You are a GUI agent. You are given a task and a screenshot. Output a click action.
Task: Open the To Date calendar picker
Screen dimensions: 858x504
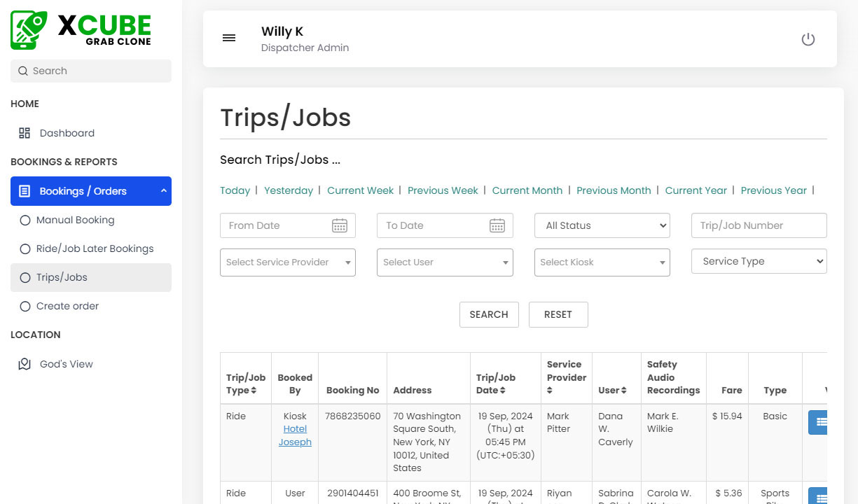pyautogui.click(x=497, y=225)
